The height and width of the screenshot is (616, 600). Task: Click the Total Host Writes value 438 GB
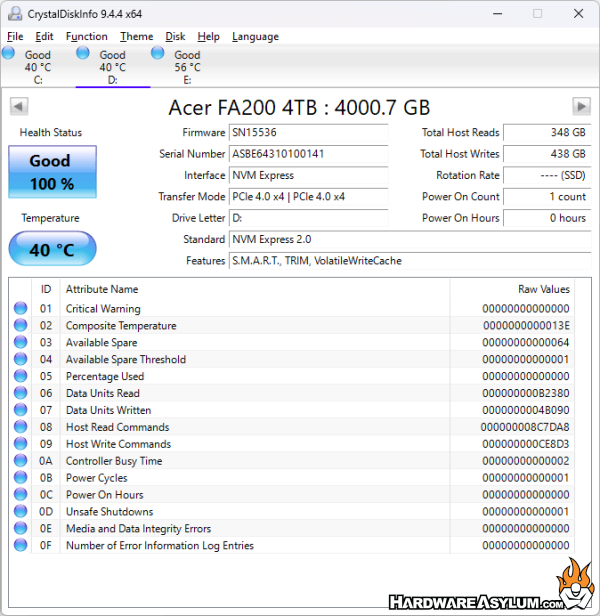(547, 154)
